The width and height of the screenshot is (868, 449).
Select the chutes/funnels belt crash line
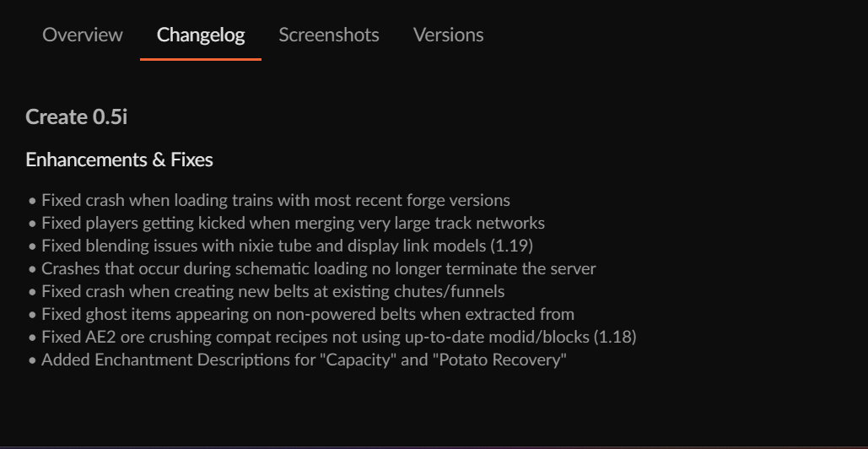pyautogui.click(x=272, y=292)
